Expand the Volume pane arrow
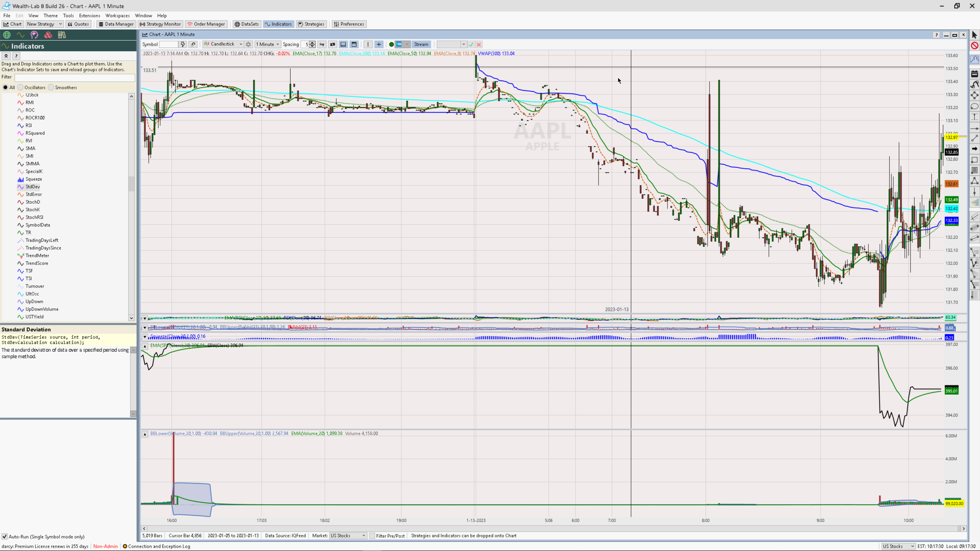This screenshot has height=551, width=980. (144, 434)
